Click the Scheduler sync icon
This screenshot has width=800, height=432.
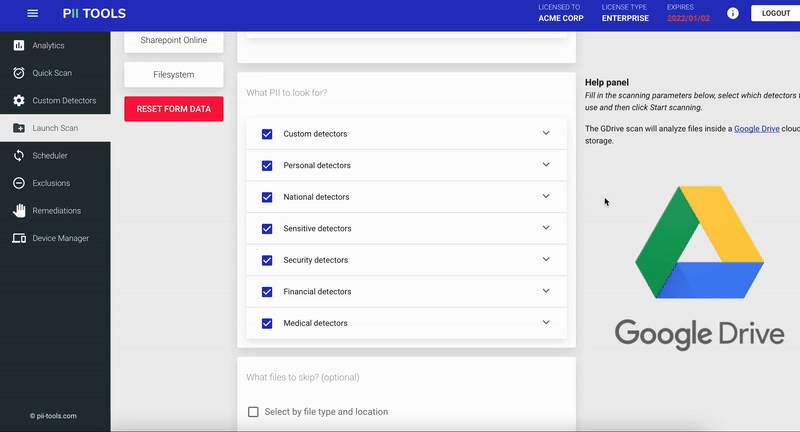click(x=19, y=156)
